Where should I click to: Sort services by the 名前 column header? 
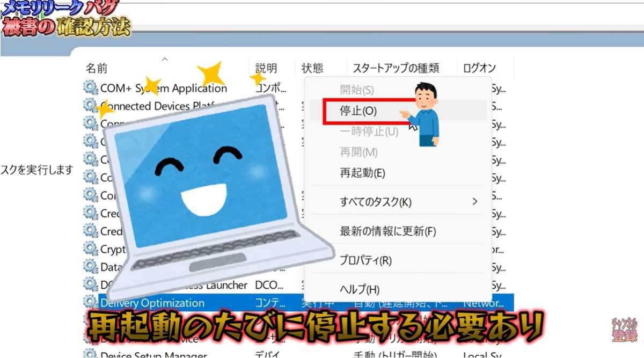tap(96, 68)
